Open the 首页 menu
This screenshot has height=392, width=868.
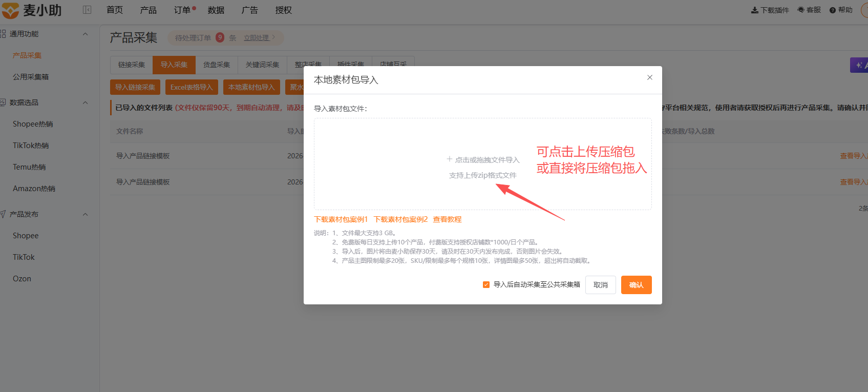[115, 10]
